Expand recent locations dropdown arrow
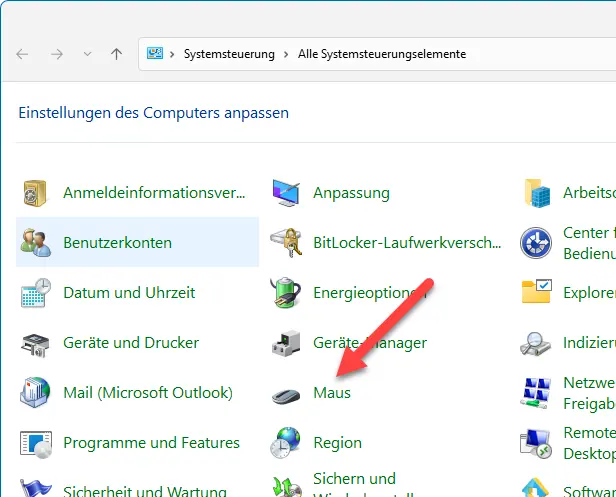This screenshot has width=616, height=497. coord(87,54)
